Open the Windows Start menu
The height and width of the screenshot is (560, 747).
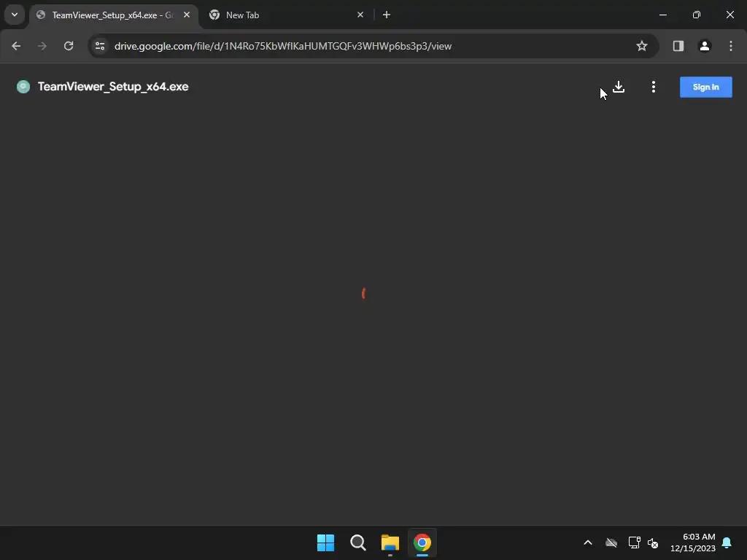(326, 542)
